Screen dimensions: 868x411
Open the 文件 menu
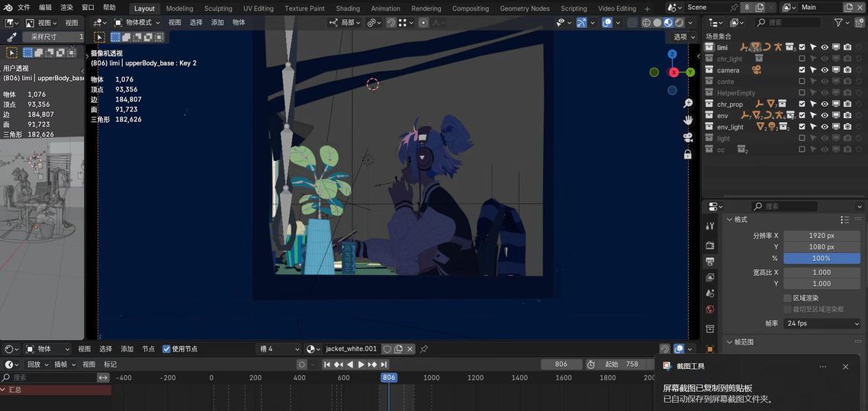tap(24, 8)
